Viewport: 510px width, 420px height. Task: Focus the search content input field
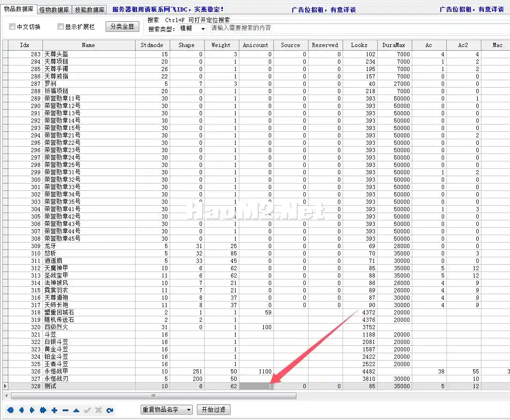[x=359, y=28]
